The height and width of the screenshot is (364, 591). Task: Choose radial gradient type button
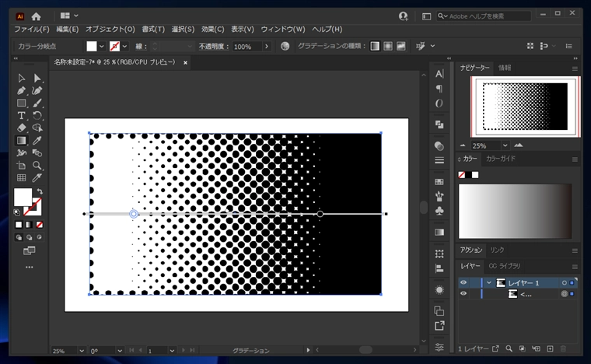[x=388, y=46]
